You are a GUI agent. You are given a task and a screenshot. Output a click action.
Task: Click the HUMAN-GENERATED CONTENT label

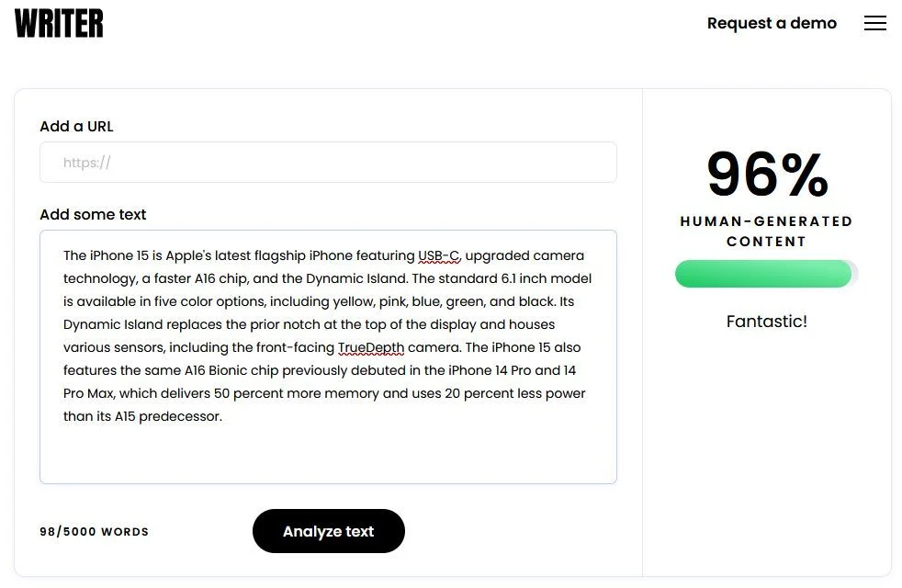766,231
